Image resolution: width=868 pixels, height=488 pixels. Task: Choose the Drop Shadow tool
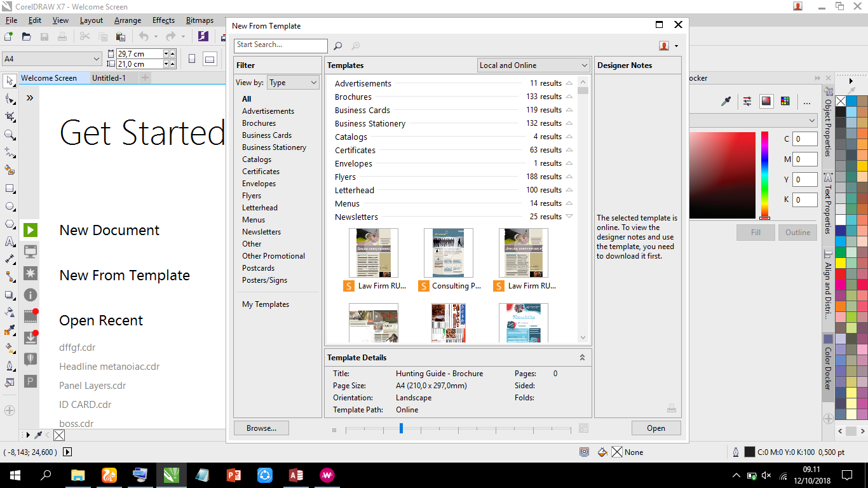coord(10,295)
